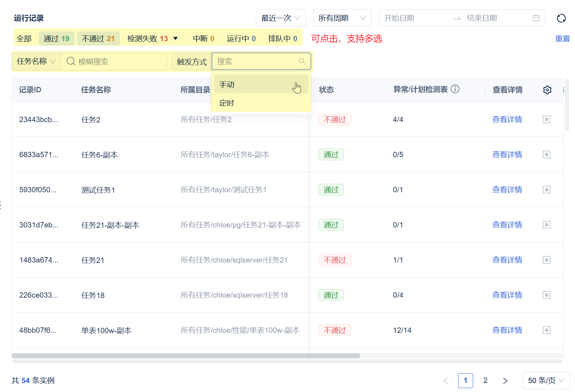Open 查看详情 for 任务21

click(x=507, y=260)
